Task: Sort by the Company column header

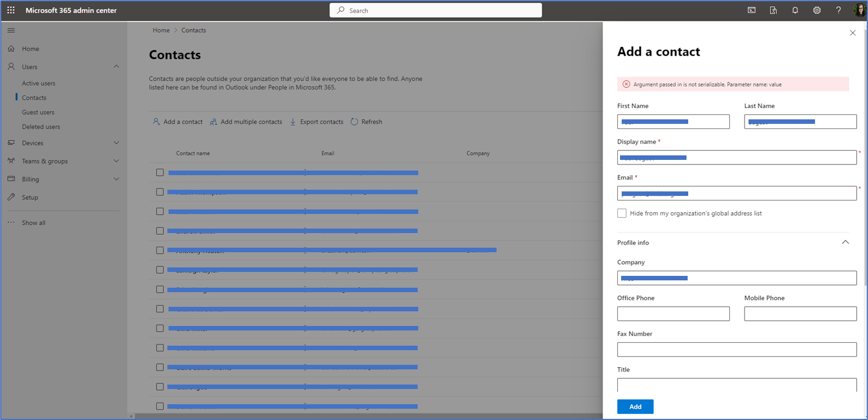Action: 478,153
